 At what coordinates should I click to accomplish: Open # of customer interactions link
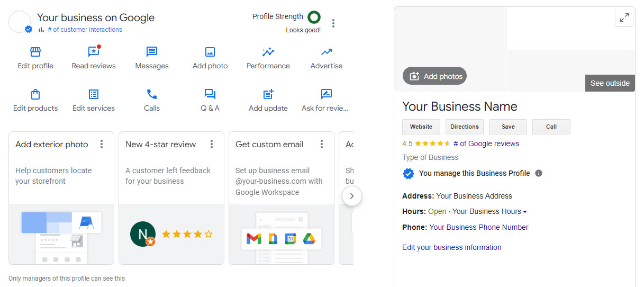click(x=85, y=30)
